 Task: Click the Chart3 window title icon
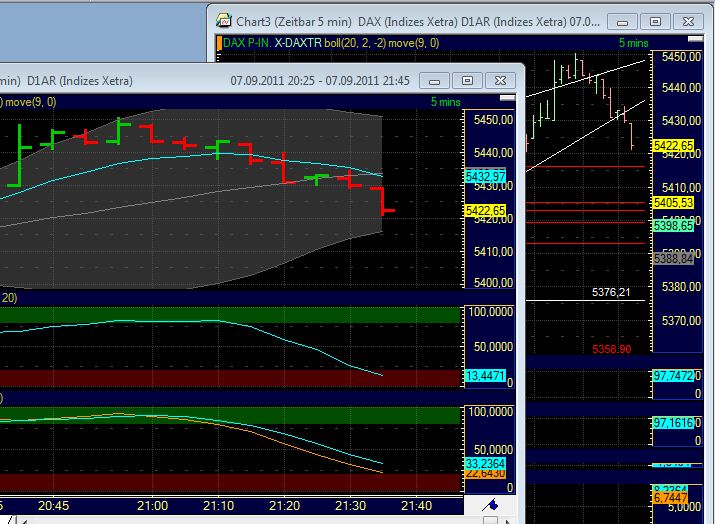pos(223,21)
